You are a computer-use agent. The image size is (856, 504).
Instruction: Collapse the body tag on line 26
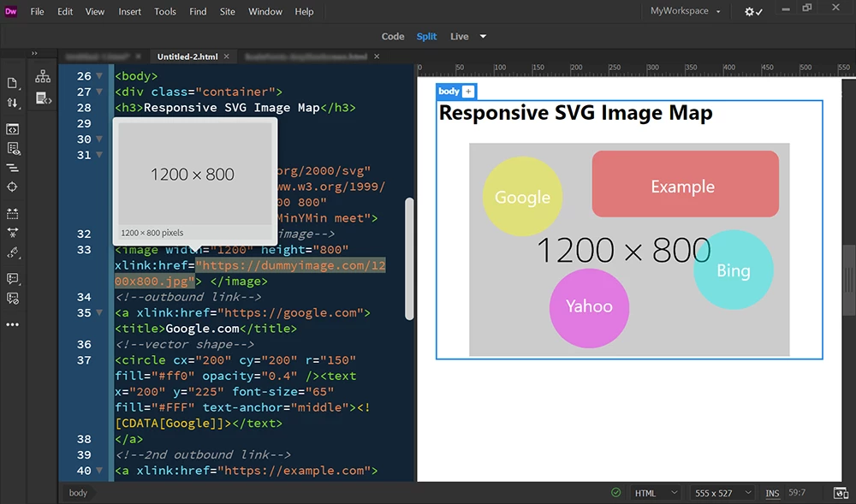coord(99,76)
